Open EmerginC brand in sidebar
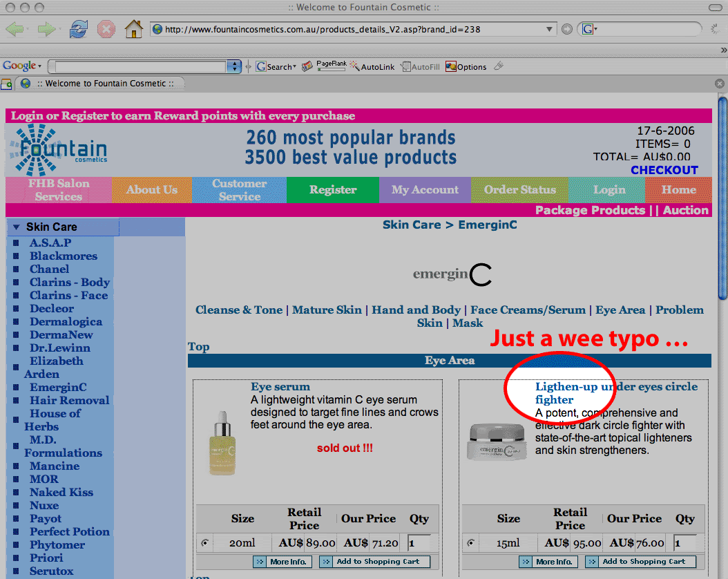Image resolution: width=728 pixels, height=579 pixels. pyautogui.click(x=58, y=387)
